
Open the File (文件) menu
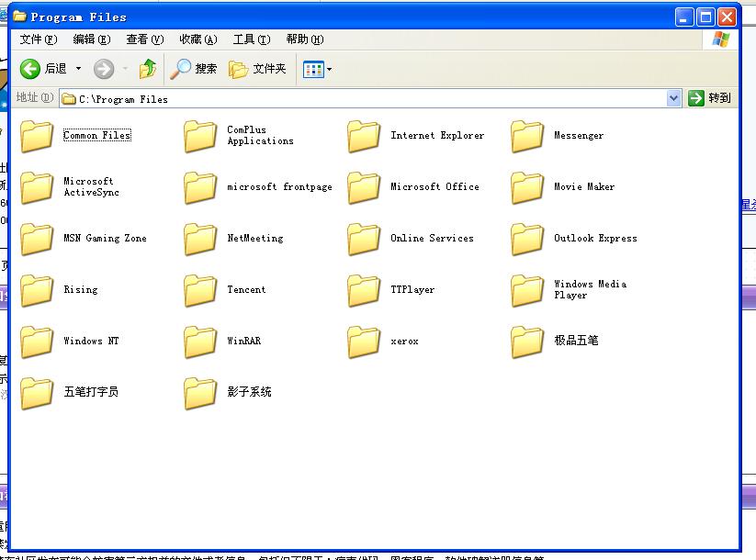tap(38, 39)
